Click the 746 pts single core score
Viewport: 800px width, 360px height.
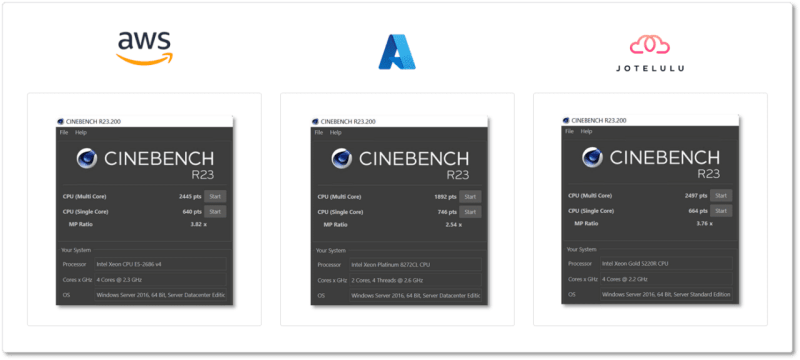pyautogui.click(x=447, y=212)
